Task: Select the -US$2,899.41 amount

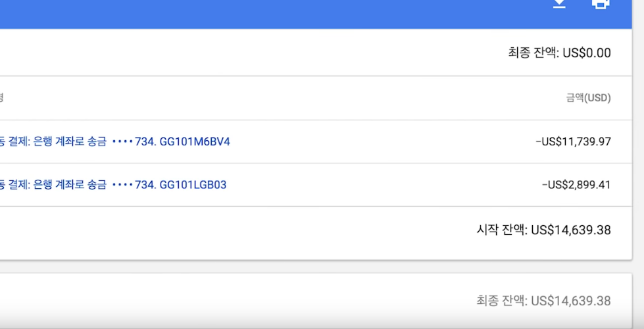Action: pos(576,185)
